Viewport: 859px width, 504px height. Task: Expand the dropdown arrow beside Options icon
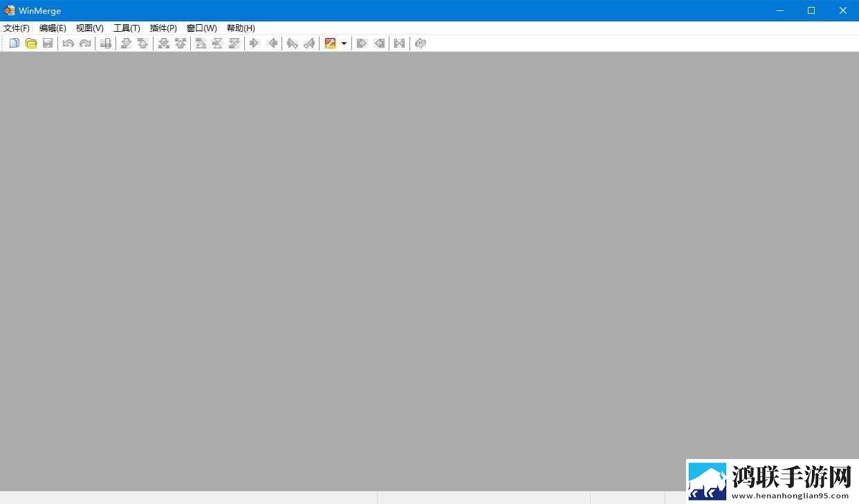click(x=344, y=44)
